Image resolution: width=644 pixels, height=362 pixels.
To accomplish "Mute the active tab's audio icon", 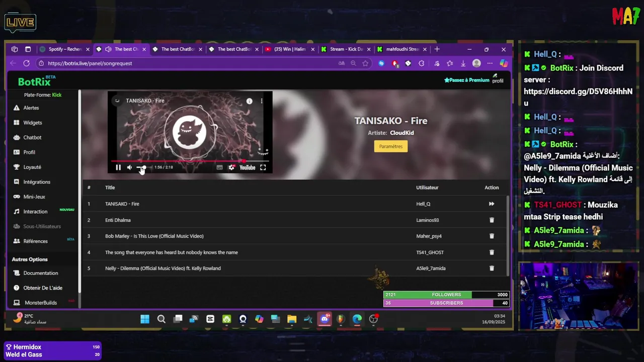I will tap(108, 49).
